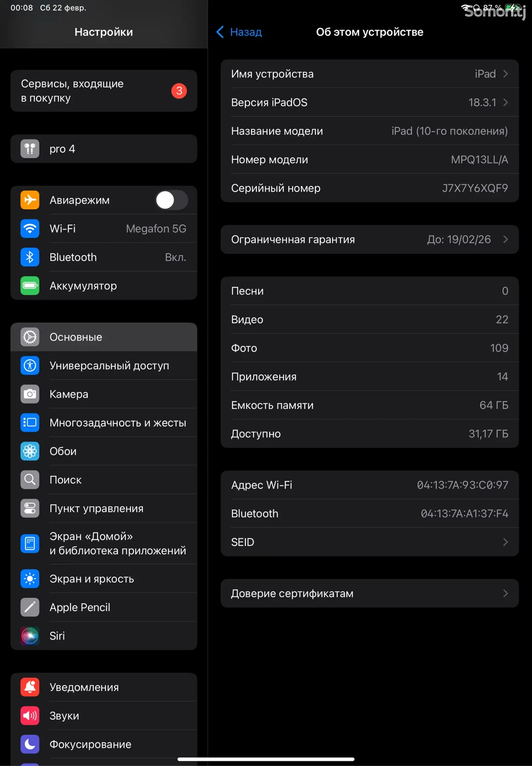The width and height of the screenshot is (532, 766).
Task: Tap Wi-Fi address 04:13:7A:93:C0:97
Action: [x=462, y=485]
